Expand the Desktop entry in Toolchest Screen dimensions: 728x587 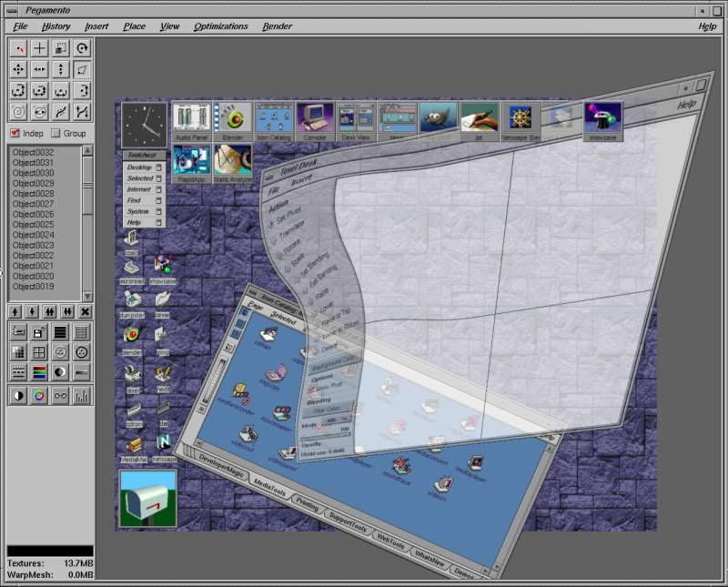coord(145,167)
